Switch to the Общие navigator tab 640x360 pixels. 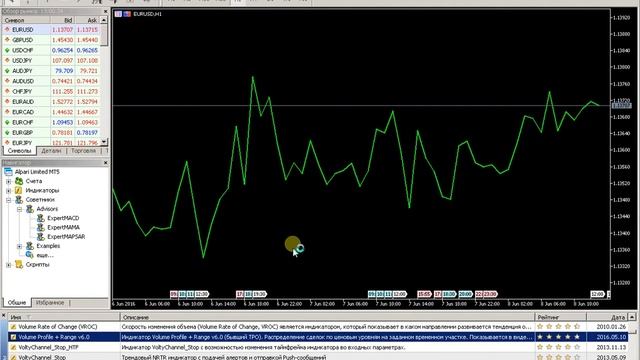click(x=17, y=302)
